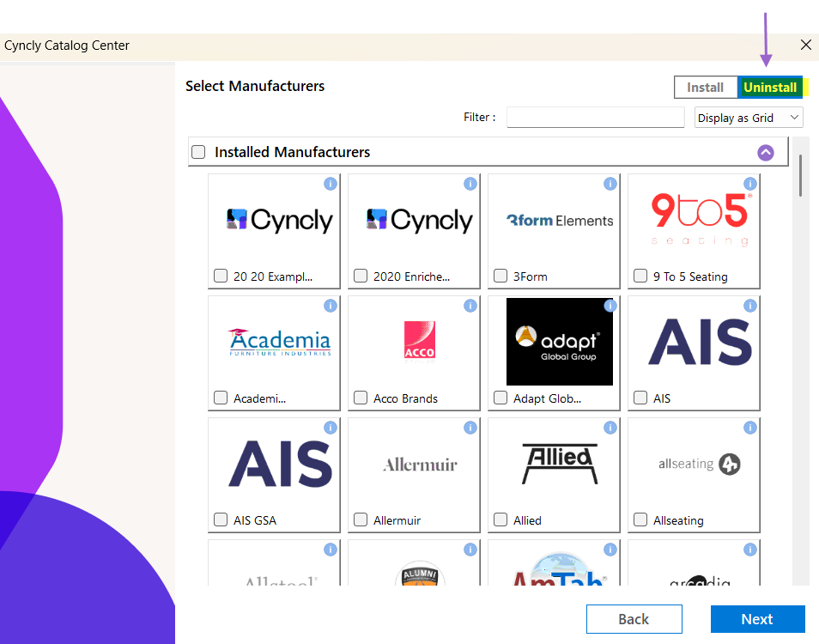Open info icon on Arcadia card
The image size is (819, 644).
tap(750, 550)
